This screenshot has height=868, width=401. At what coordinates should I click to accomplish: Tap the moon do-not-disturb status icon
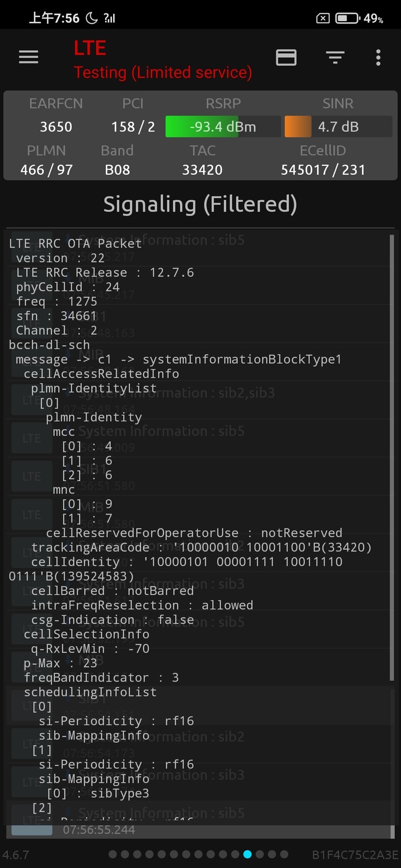92,18
